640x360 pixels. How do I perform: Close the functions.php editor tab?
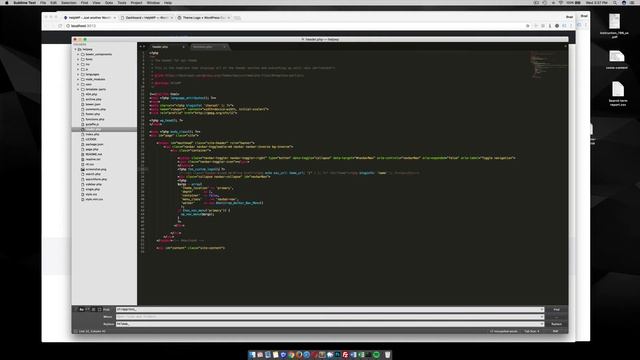[x=224, y=47]
